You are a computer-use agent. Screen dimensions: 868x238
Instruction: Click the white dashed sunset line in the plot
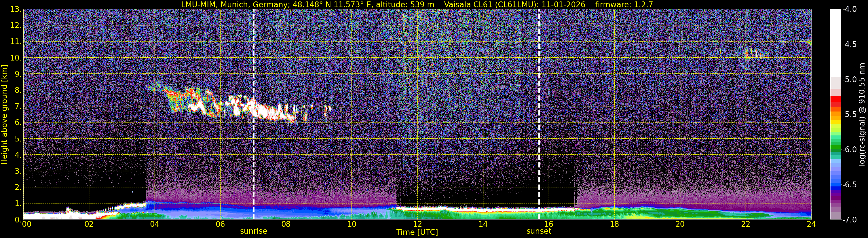(539, 114)
